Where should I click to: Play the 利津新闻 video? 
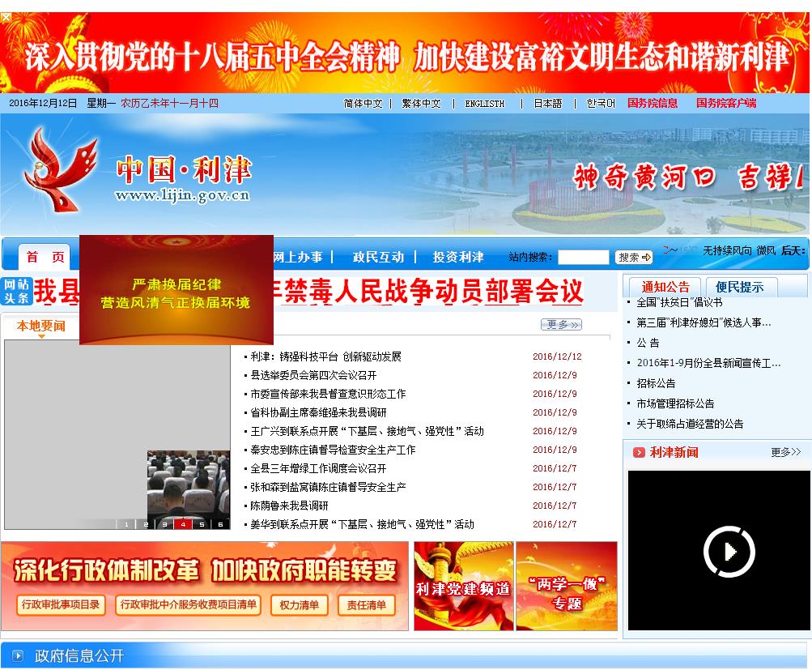729,552
